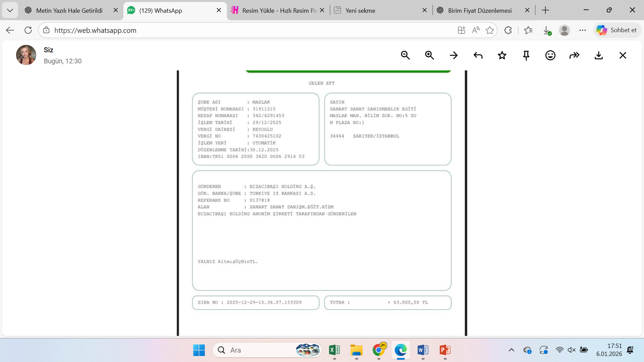This screenshot has width=644, height=362.
Task: Open browser settings and more menu
Action: pos(583,30)
